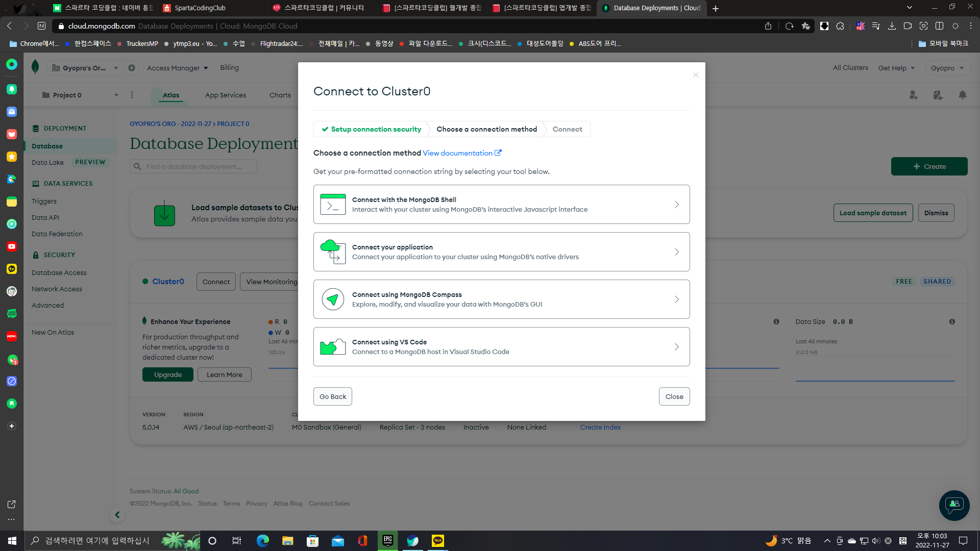
Task: Open Network Access in sidebar
Action: 57,289
